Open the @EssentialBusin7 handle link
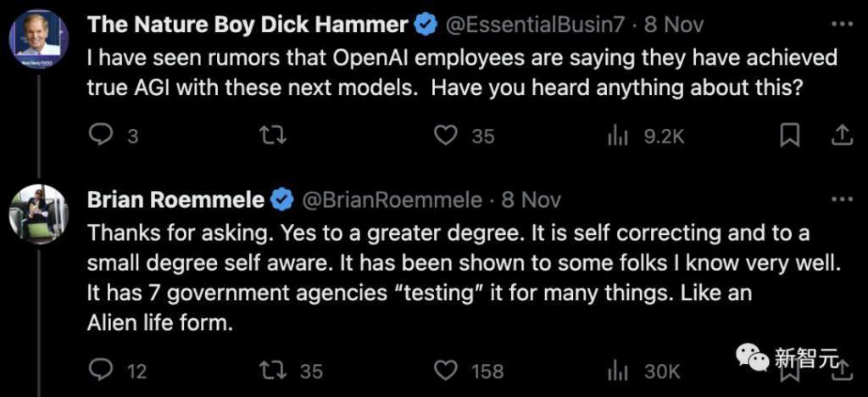The height and width of the screenshot is (397, 868). point(537,25)
